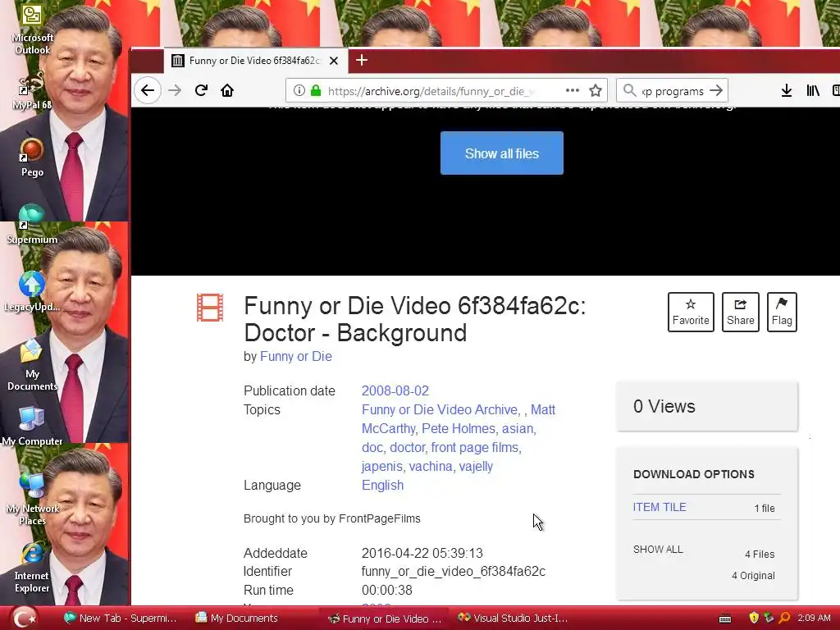The height and width of the screenshot is (630, 840).
Task: Click the security shield tray icon
Action: 754,619
